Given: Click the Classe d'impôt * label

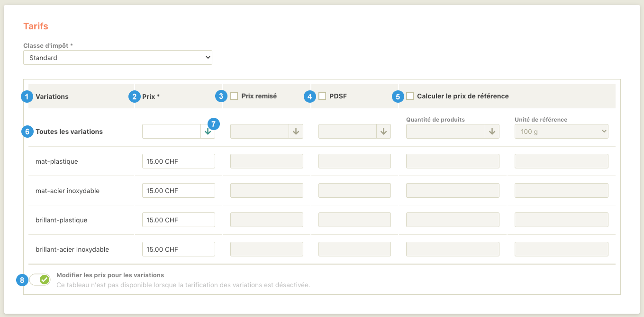Looking at the screenshot, I should (48, 46).
